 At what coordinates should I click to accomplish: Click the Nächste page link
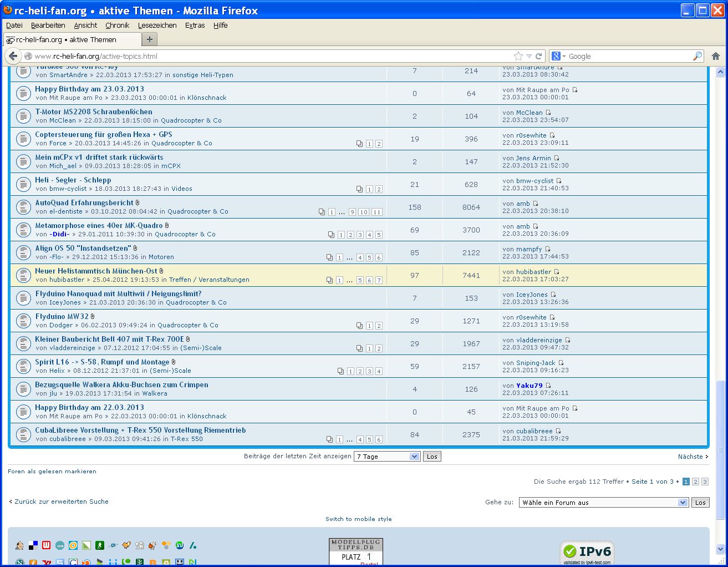click(693, 457)
